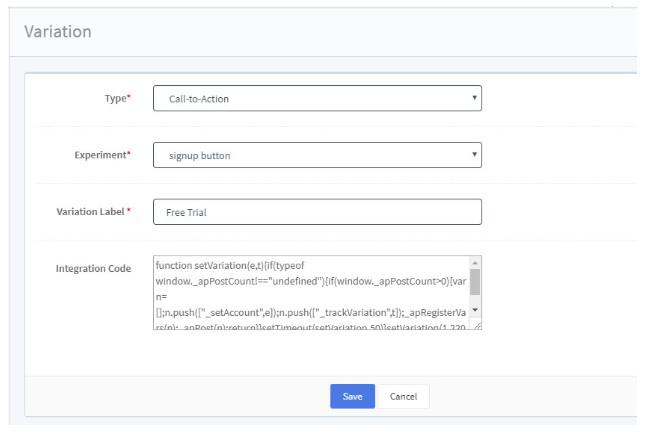Click the arrow on the Type select box
Image resolution: width=670 pixels, height=432 pixels.
(472, 99)
